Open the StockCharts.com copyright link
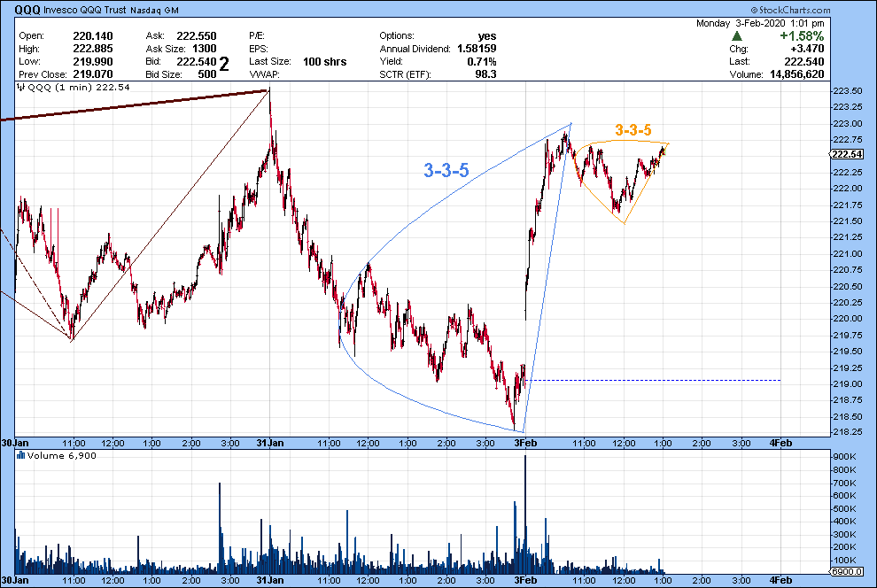 coord(790,10)
